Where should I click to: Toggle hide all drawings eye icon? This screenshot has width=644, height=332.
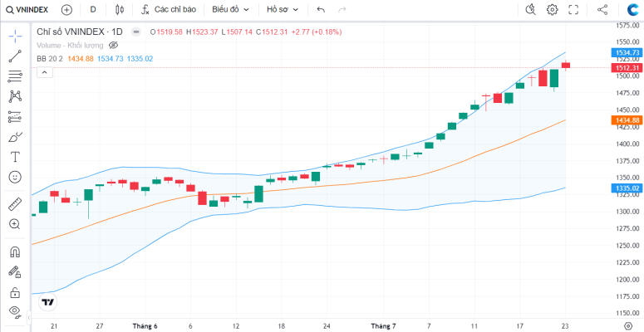[15, 312]
